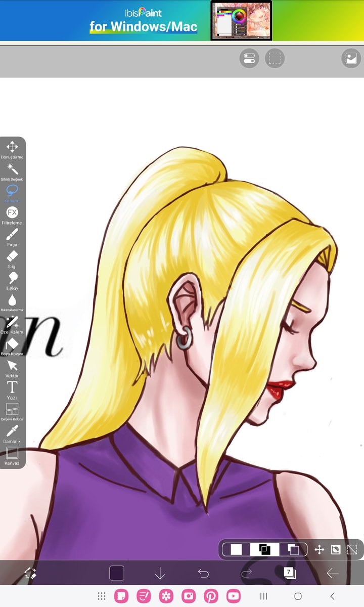The image size is (364, 607).
Task: Select the Özel Kalem special pen tool
Action: [x=12, y=324]
